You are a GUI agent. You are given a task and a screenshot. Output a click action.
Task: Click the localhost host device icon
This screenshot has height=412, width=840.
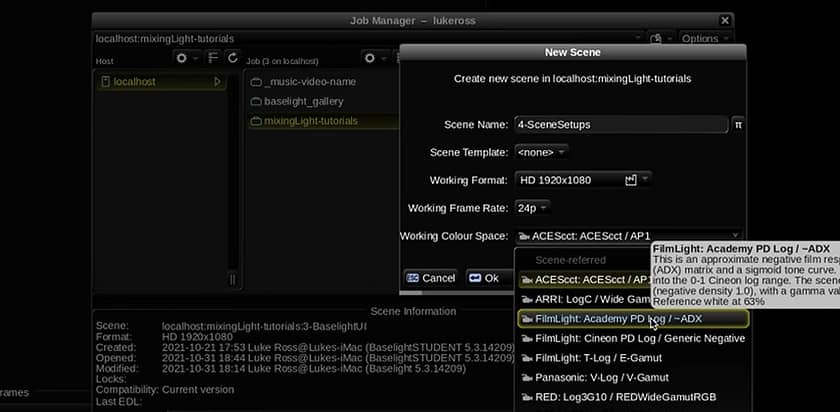click(106, 82)
